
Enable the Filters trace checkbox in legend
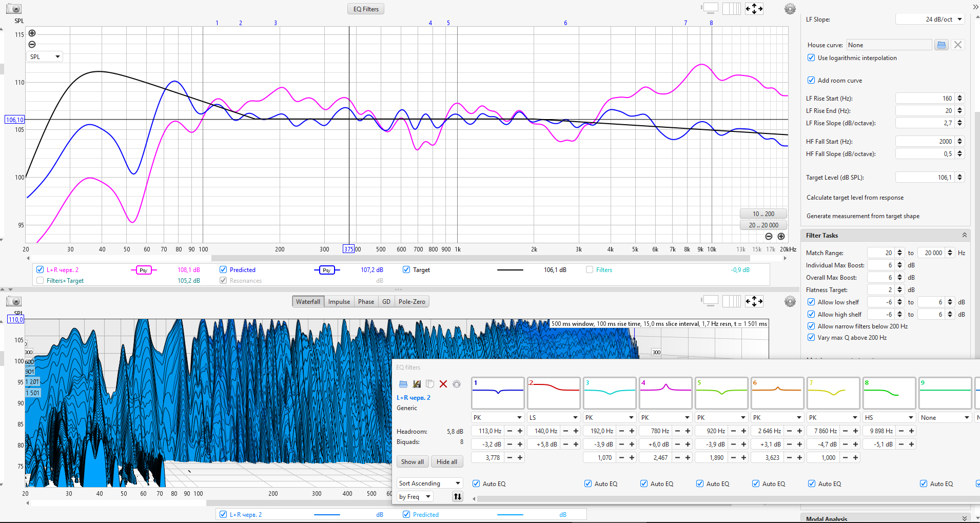point(590,270)
